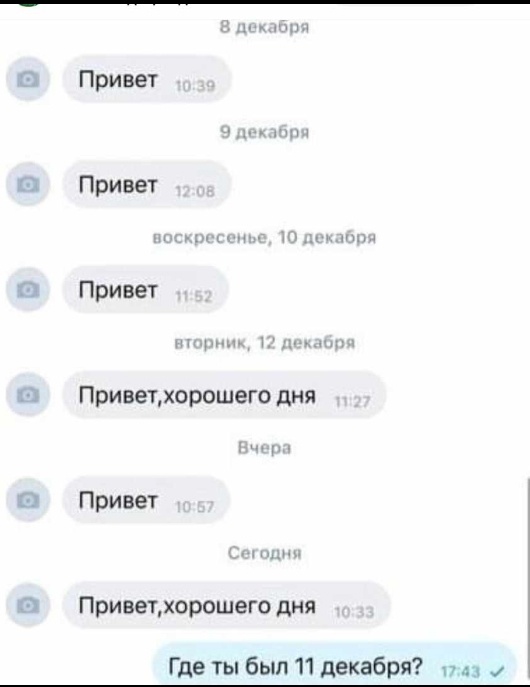Select camera avatar by the 11:52 Привет message
The image size is (530, 687).
28,290
